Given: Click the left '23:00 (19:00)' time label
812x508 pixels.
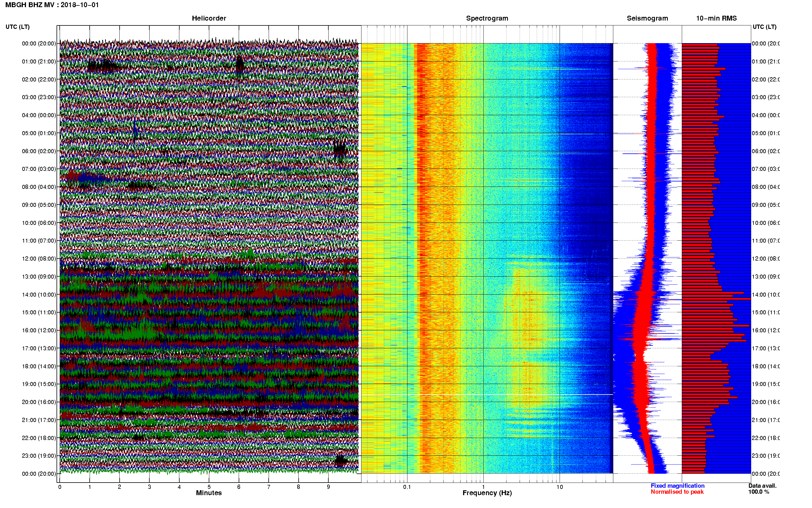Looking at the screenshot, I should pos(39,456).
